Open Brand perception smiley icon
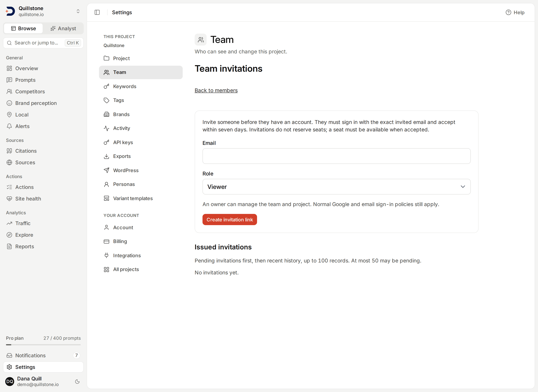This screenshot has width=538, height=392. pos(9,103)
